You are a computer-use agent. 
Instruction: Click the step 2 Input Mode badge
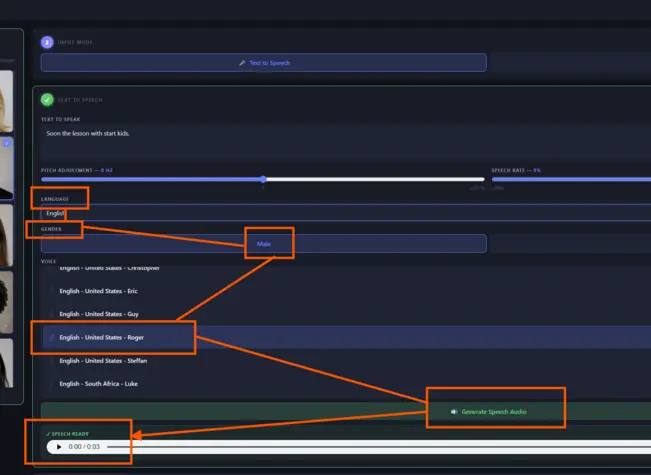(47, 42)
